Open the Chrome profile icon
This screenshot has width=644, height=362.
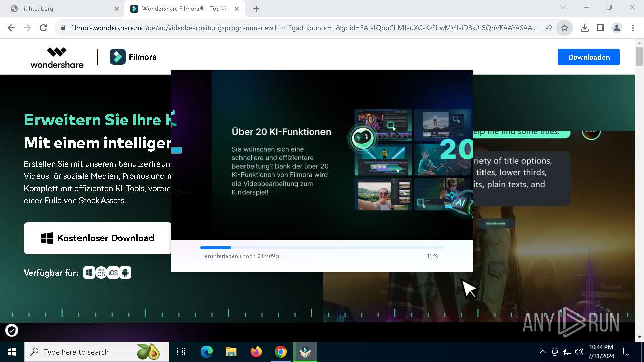pos(616,28)
